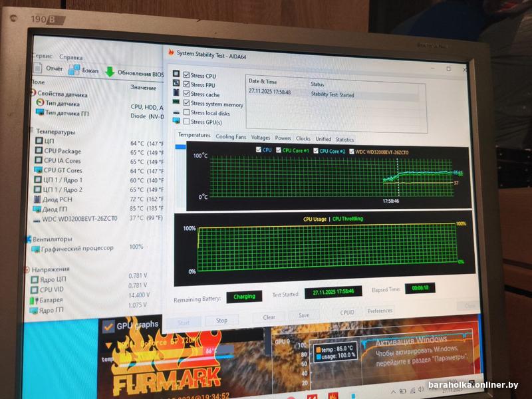Open the Сервис menu in AIDA64
Image resolution: width=532 pixels, height=399 pixels.
point(42,56)
